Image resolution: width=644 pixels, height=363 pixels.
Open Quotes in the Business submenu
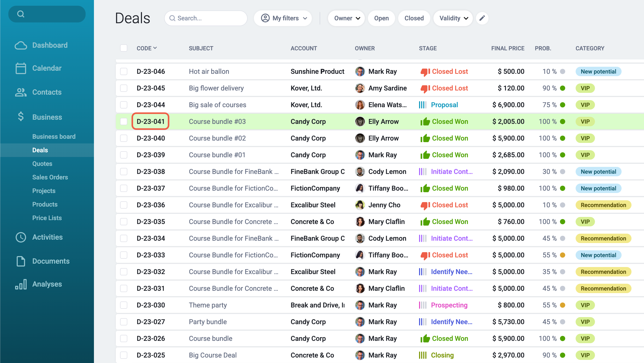(42, 164)
